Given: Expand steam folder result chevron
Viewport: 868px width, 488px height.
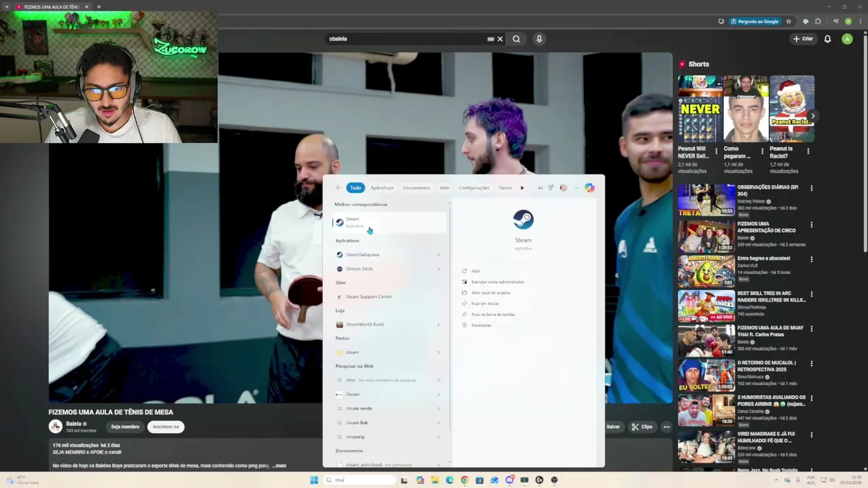Looking at the screenshot, I should (x=438, y=352).
